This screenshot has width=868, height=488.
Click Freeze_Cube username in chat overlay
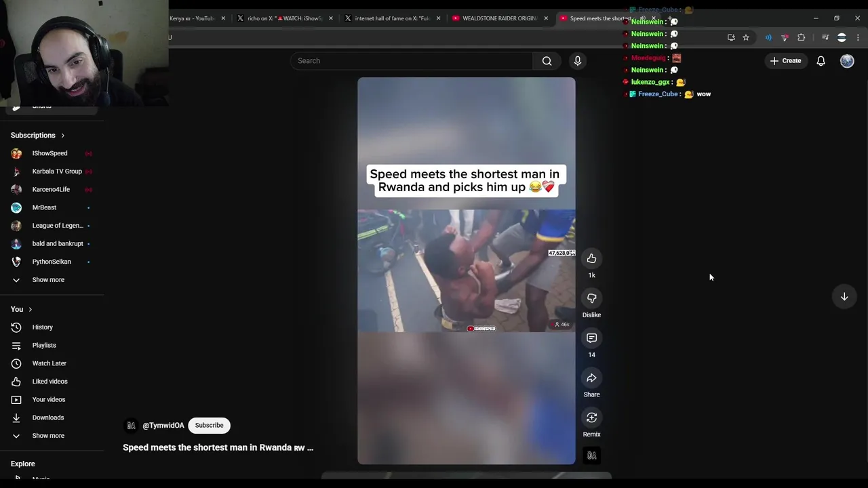tap(658, 94)
